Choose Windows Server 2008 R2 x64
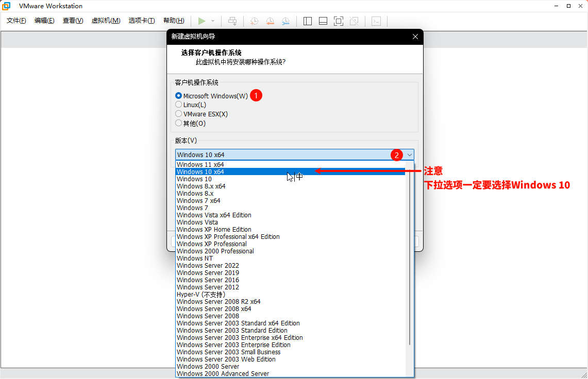This screenshot has width=588, height=379. click(x=290, y=302)
